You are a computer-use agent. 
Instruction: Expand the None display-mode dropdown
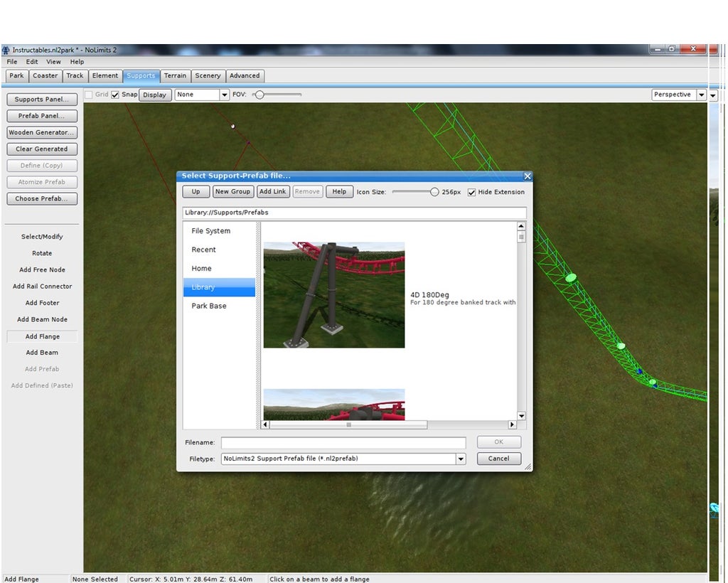224,95
